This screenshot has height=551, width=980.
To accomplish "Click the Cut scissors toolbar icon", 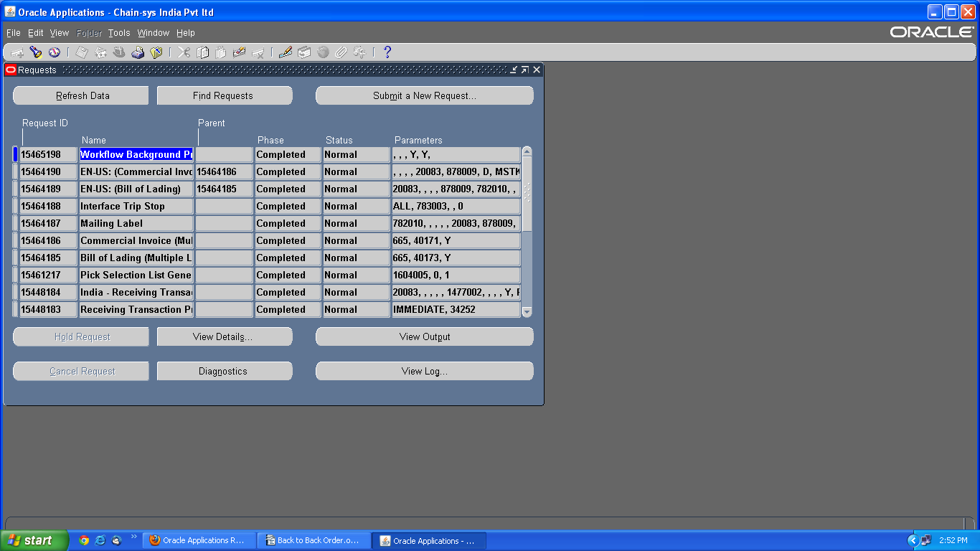I will coord(184,52).
